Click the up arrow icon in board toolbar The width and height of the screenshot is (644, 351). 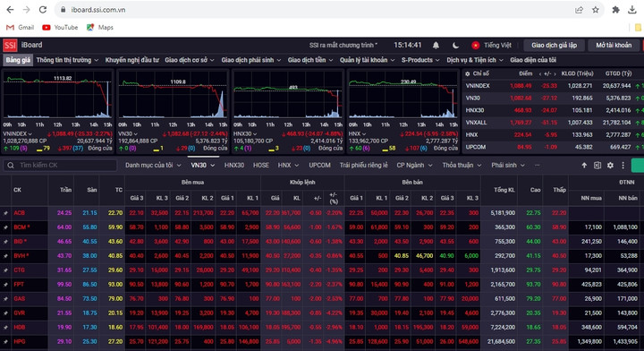click(584, 166)
